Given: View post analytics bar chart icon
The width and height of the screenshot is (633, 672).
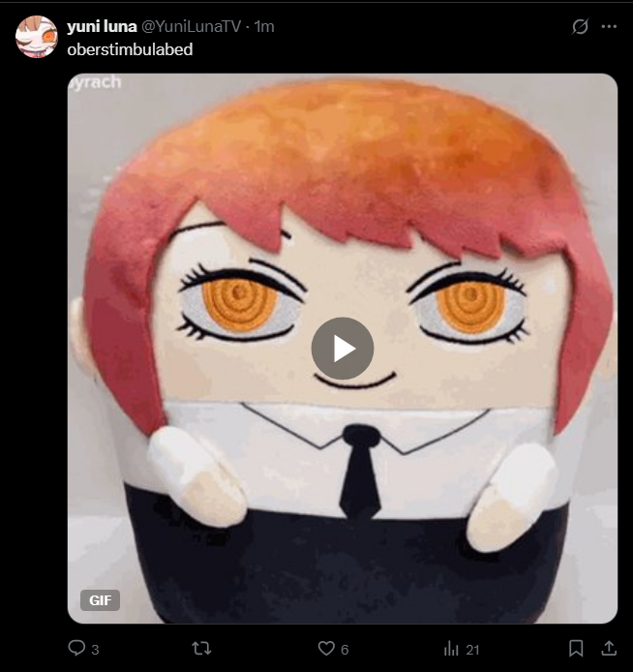Looking at the screenshot, I should 451,648.
